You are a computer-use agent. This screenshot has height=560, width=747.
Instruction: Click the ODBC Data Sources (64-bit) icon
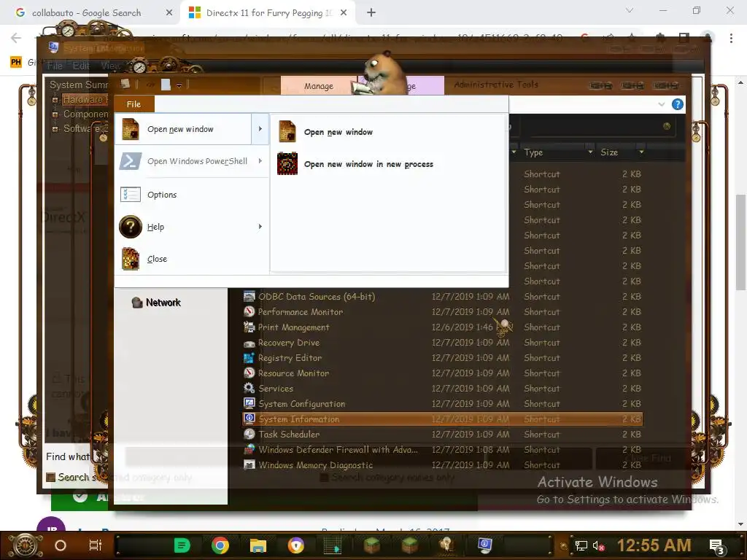(249, 296)
